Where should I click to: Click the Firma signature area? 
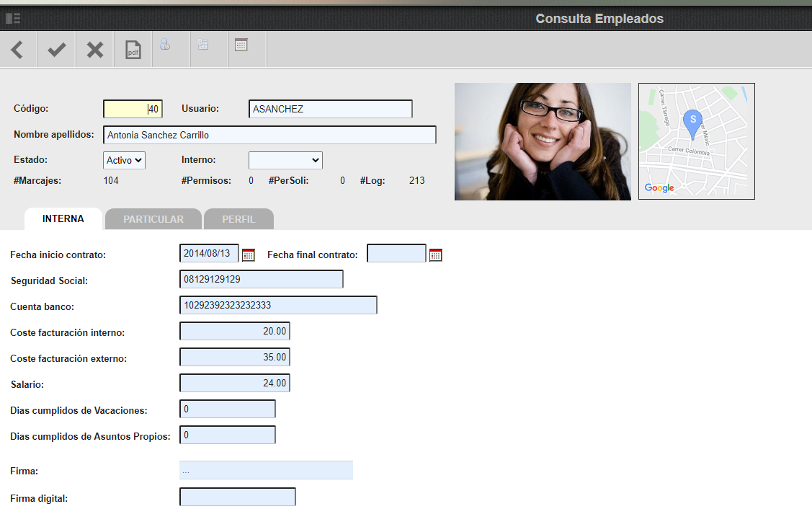pos(266,470)
